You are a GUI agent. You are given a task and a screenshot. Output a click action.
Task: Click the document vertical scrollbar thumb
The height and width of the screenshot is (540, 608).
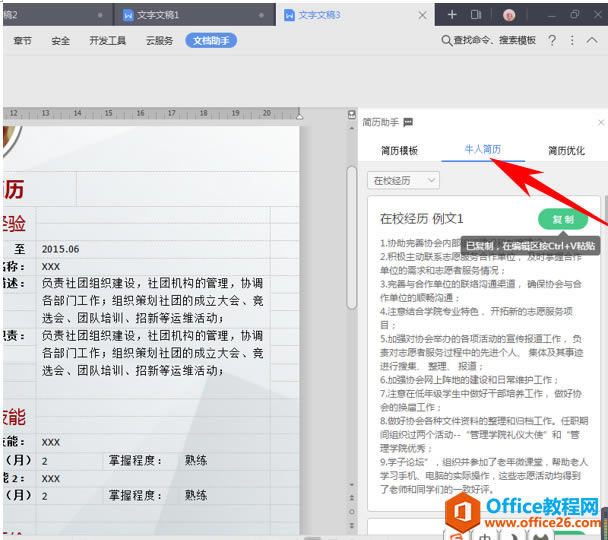pos(352,238)
